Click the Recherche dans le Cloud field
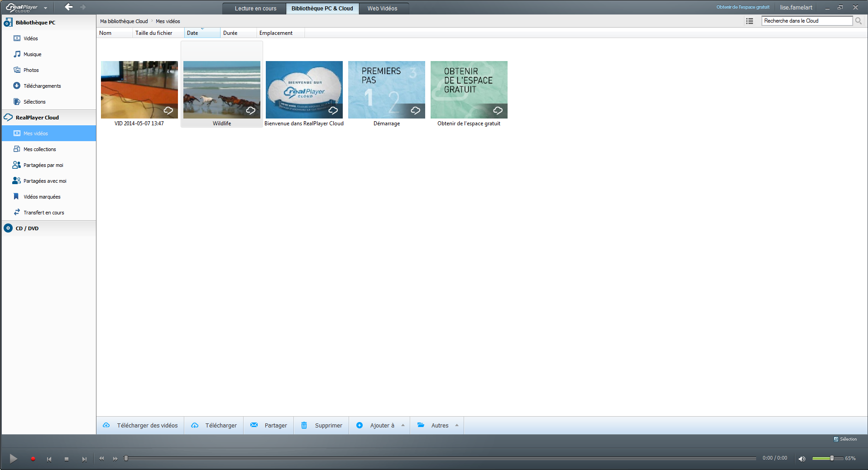The height and width of the screenshot is (470, 868). point(807,21)
